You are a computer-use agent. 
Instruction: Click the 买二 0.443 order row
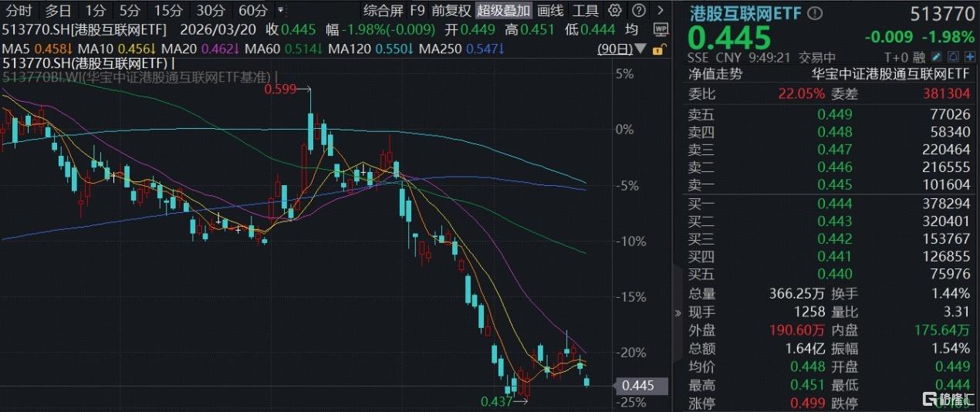pyautogui.click(x=830, y=221)
